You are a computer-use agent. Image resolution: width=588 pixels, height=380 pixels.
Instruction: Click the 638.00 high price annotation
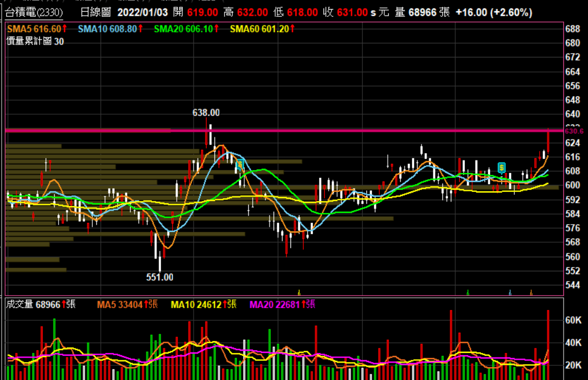tap(206, 113)
